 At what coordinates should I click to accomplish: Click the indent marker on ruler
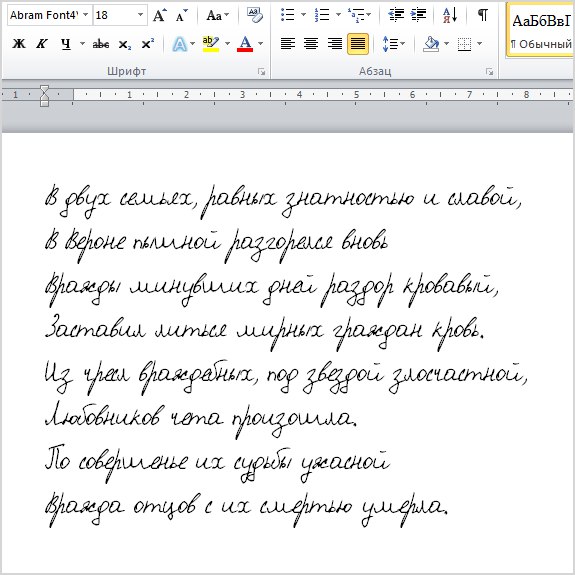44,96
